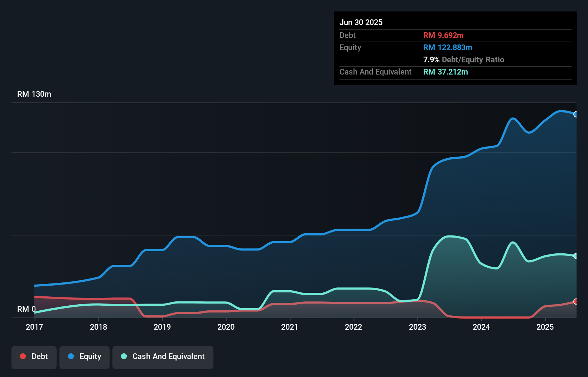Click the red Debt dot icon
588x377 pixels.
pos(23,356)
